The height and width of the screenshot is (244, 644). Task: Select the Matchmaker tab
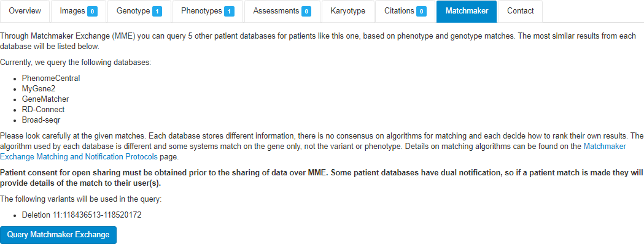467,11
